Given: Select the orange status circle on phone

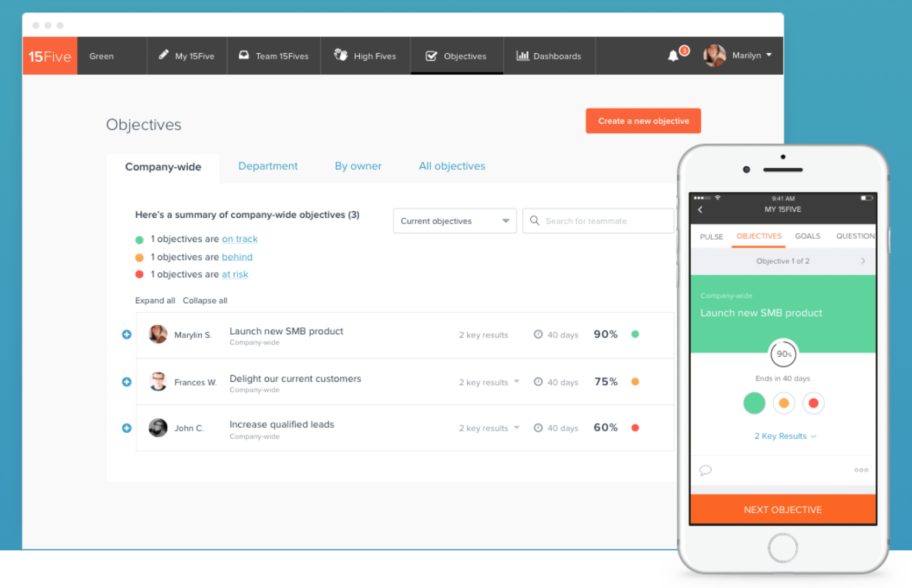Looking at the screenshot, I should [x=784, y=403].
